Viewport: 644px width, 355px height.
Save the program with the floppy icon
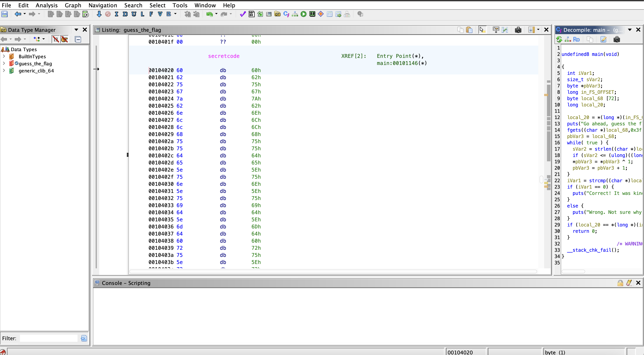(x=5, y=14)
